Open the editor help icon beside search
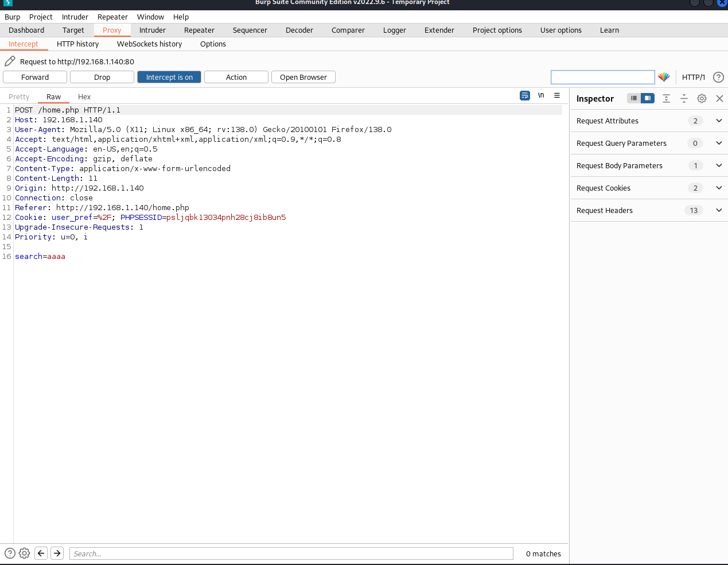The image size is (728, 565). 10,554
